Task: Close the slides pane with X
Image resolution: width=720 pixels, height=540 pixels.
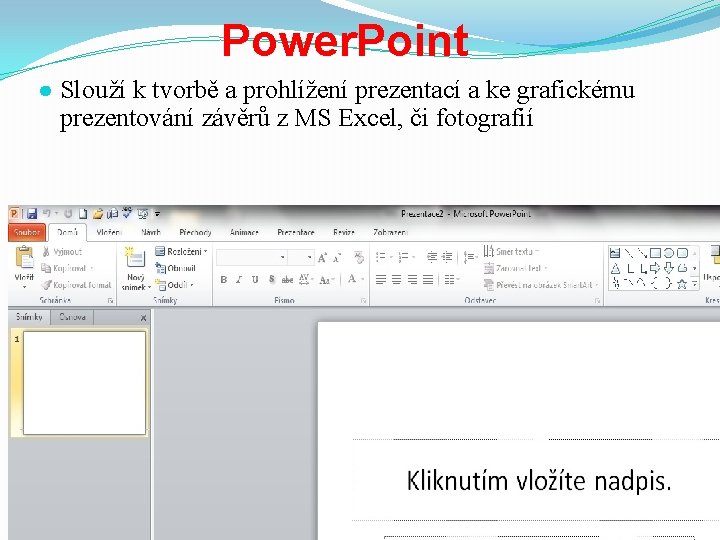Action: (143, 318)
